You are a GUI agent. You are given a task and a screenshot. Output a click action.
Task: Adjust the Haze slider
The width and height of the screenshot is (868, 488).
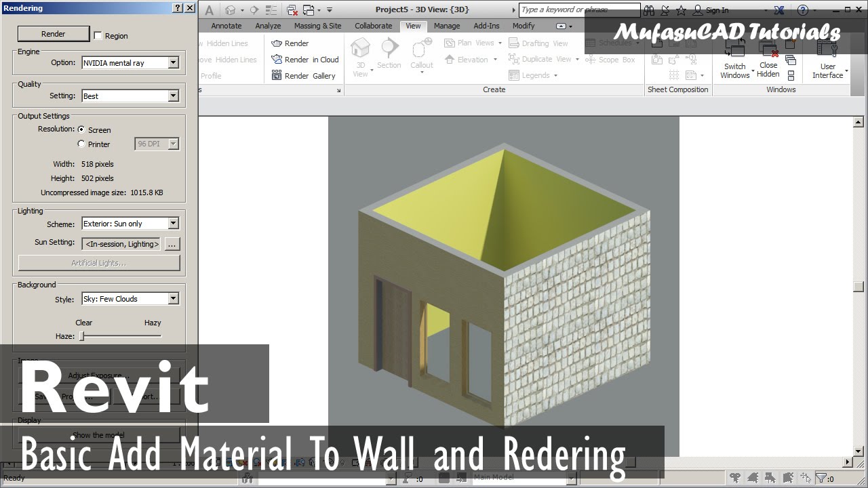coord(82,335)
